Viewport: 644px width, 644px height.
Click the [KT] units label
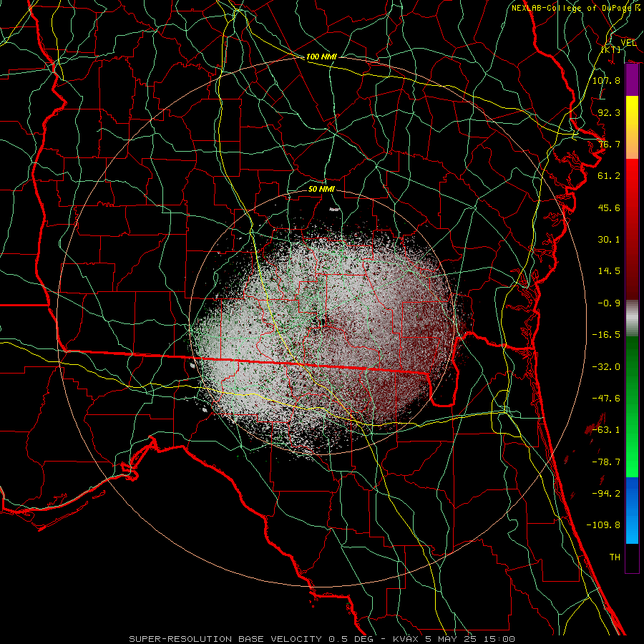point(611,49)
